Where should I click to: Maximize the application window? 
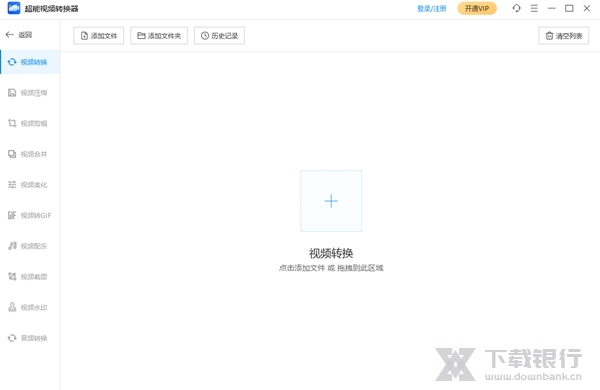tap(569, 8)
